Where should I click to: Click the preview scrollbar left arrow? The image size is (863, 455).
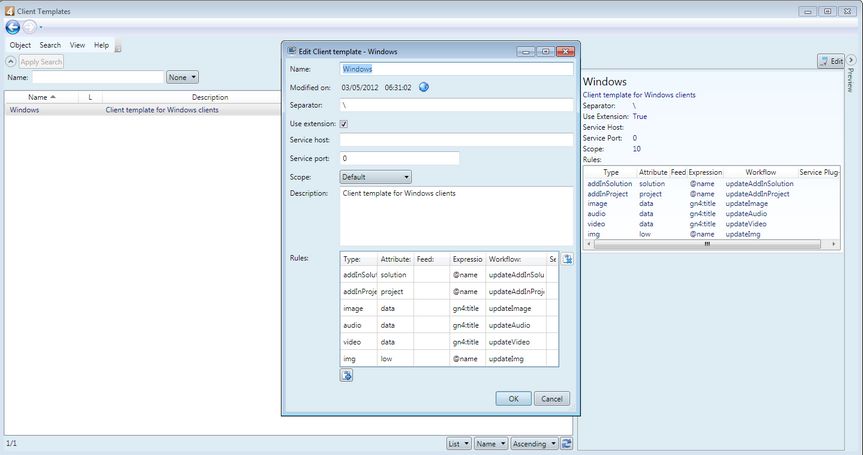coord(589,244)
